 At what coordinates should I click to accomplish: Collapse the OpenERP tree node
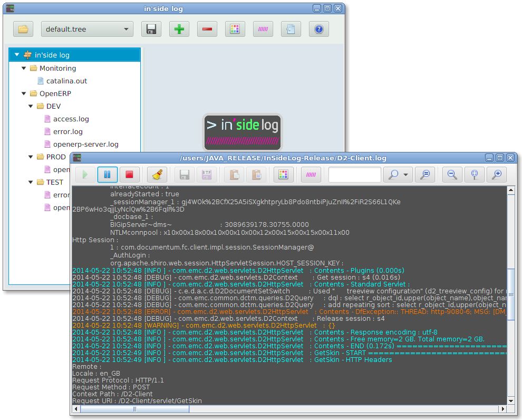tap(23, 93)
